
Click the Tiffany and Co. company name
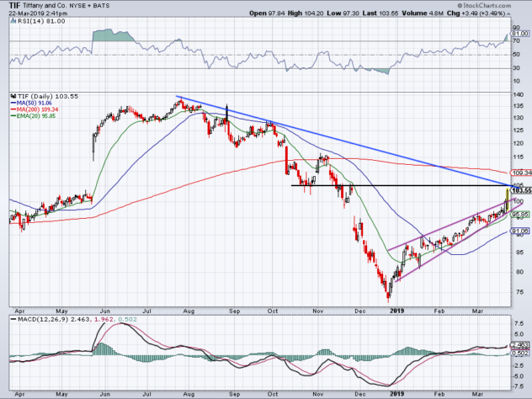pos(44,6)
